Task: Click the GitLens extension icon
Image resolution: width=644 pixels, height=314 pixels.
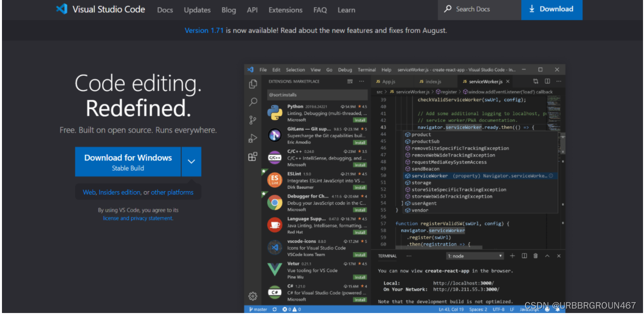Action: click(275, 135)
